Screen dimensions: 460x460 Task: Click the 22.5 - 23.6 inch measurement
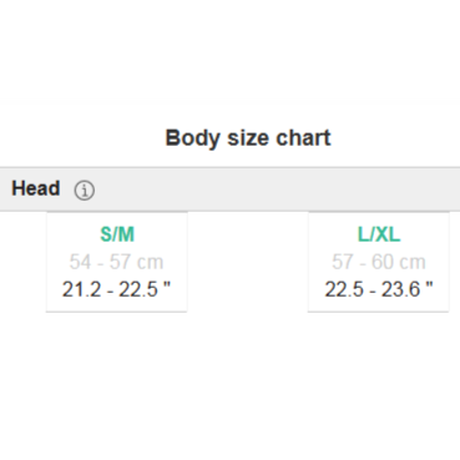[x=379, y=289]
